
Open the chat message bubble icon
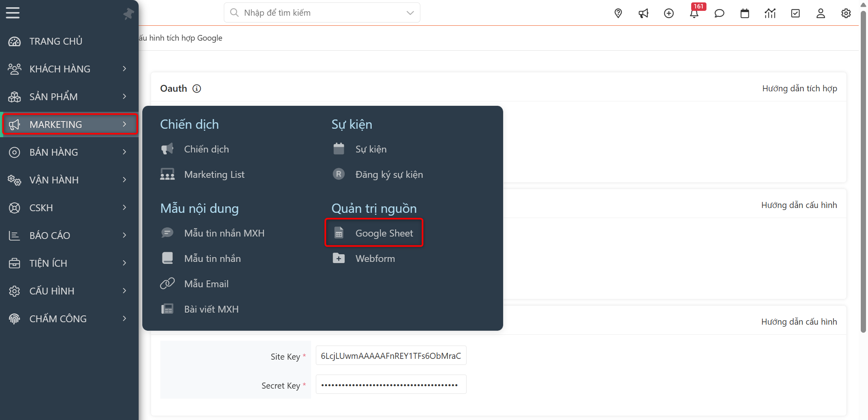click(x=719, y=13)
